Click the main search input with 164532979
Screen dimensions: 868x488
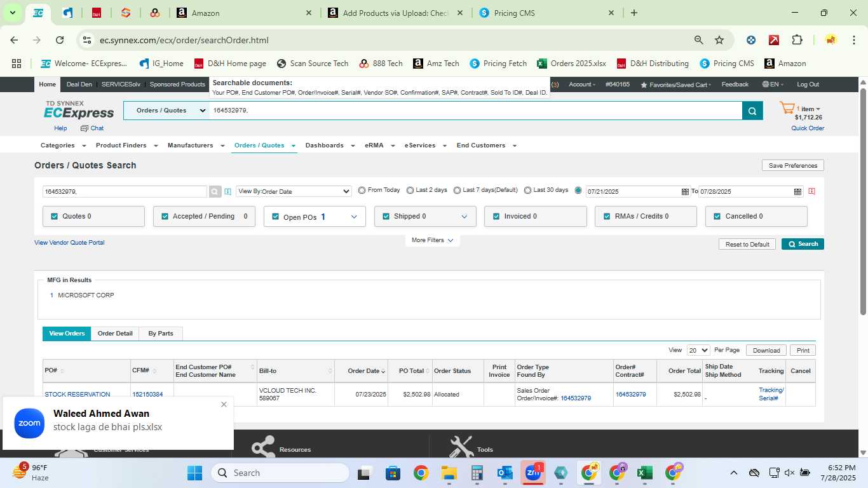[x=476, y=111]
